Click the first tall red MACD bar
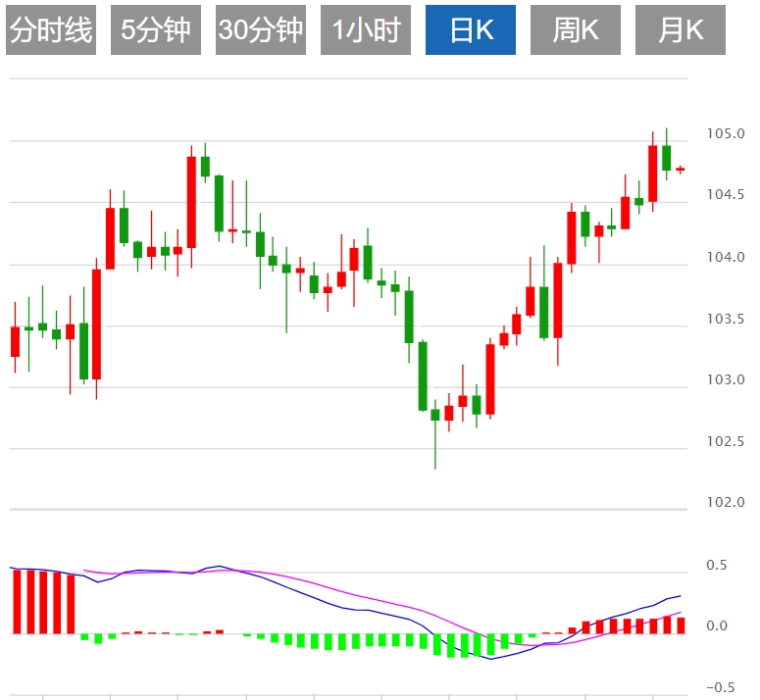 pyautogui.click(x=16, y=601)
